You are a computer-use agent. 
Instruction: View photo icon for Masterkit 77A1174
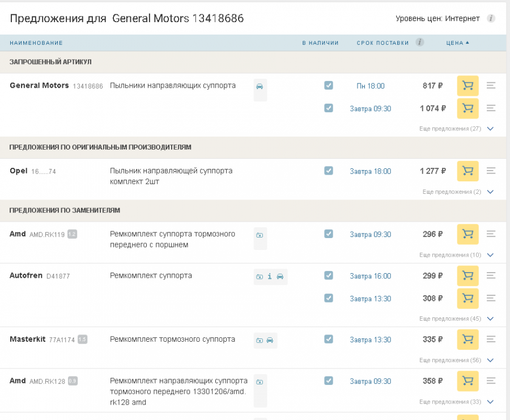point(260,340)
